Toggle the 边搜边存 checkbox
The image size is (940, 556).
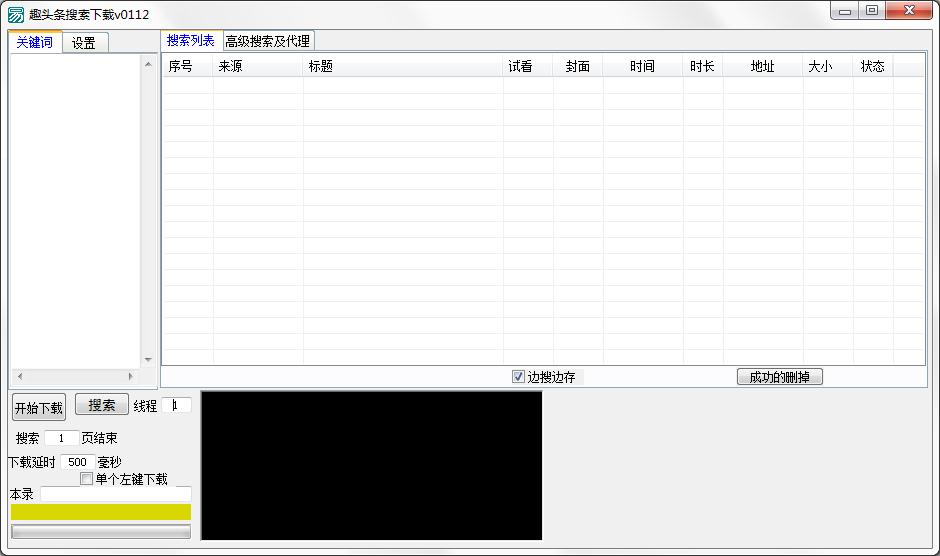[x=518, y=377]
